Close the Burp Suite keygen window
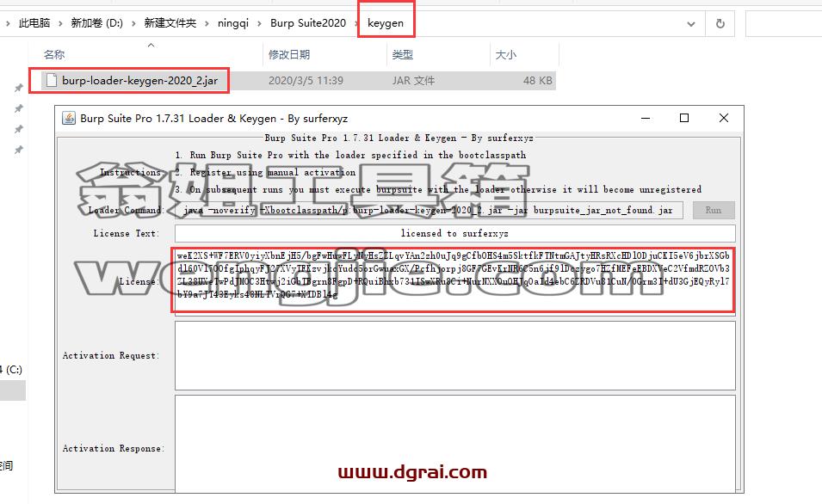This screenshot has height=504, width=822. [x=723, y=119]
